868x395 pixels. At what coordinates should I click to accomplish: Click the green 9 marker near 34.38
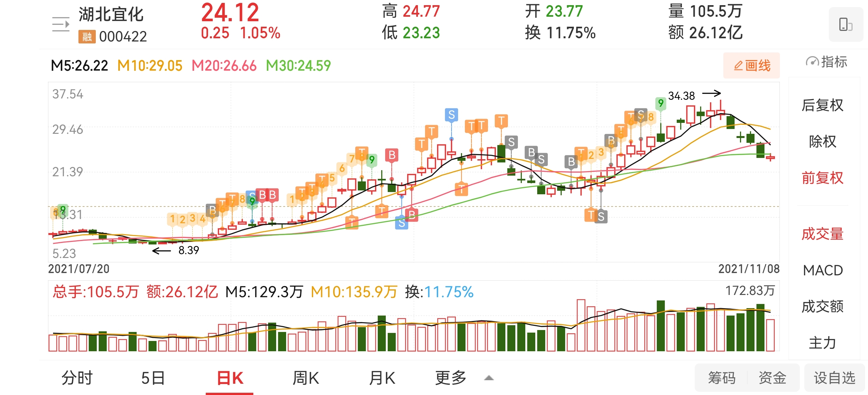tap(660, 103)
